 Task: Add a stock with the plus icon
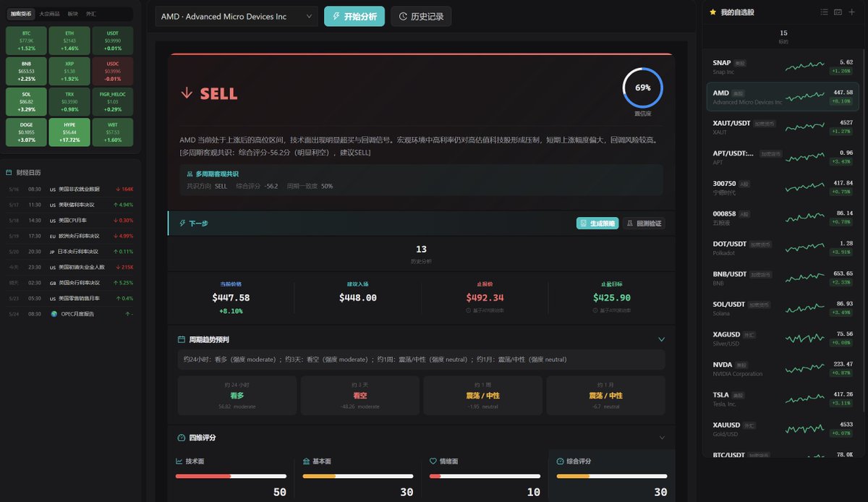851,12
